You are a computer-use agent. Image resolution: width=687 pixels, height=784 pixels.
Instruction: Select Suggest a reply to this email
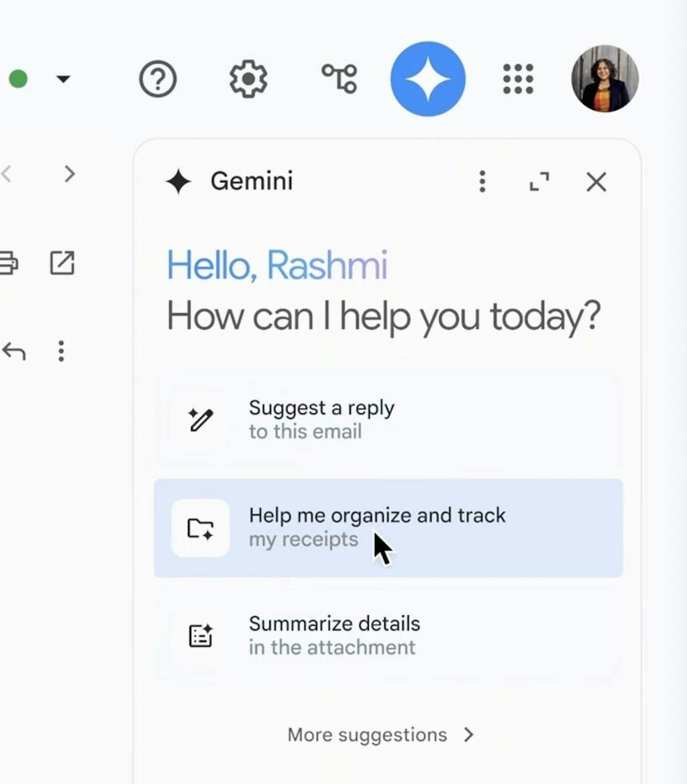tap(388, 420)
